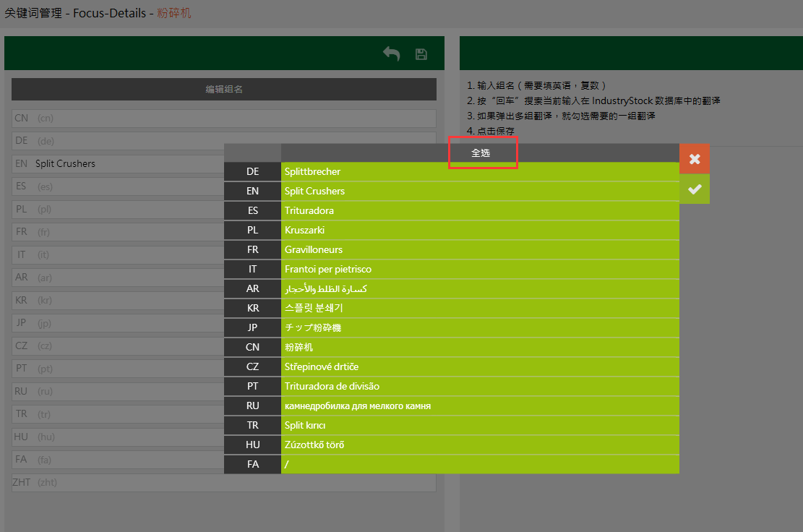
Task: Confirm selection with the green checkmark
Action: (695, 189)
